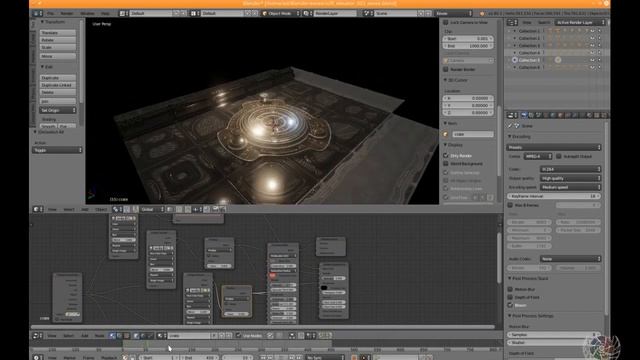Open the Help menu

coord(105,13)
